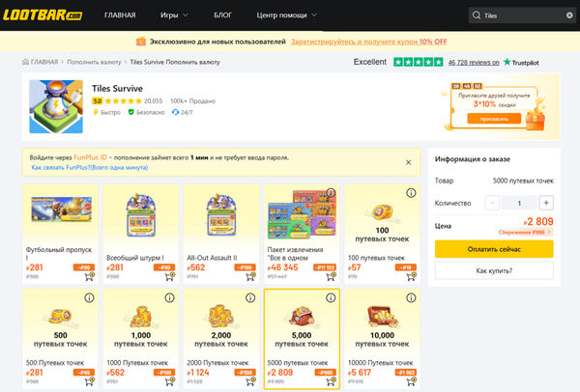Click the quantity input field
The width and height of the screenshot is (580, 392).
pos(519,203)
